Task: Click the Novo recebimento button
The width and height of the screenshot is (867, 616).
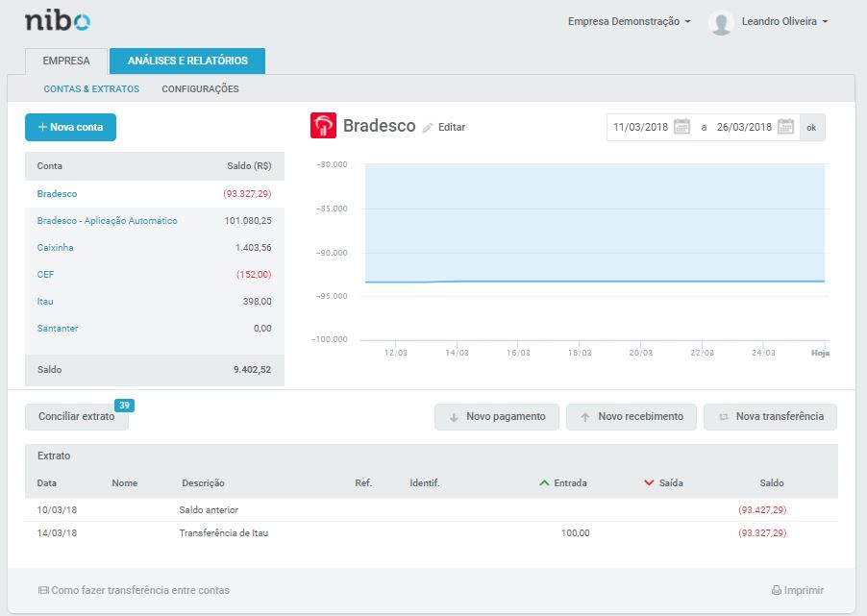Action: tap(631, 417)
